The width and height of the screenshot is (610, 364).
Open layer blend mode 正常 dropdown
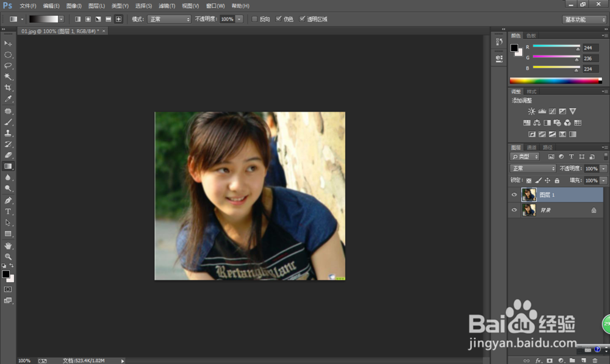point(533,168)
